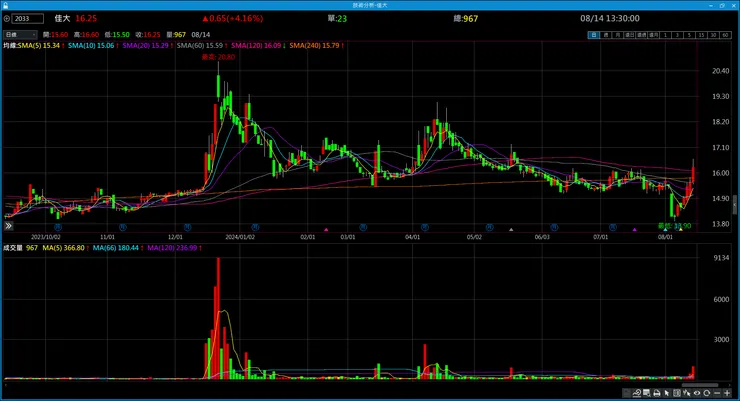Screen dimensions: 740x401
Task: Select the arrow pointer tool
Action: 666,393
